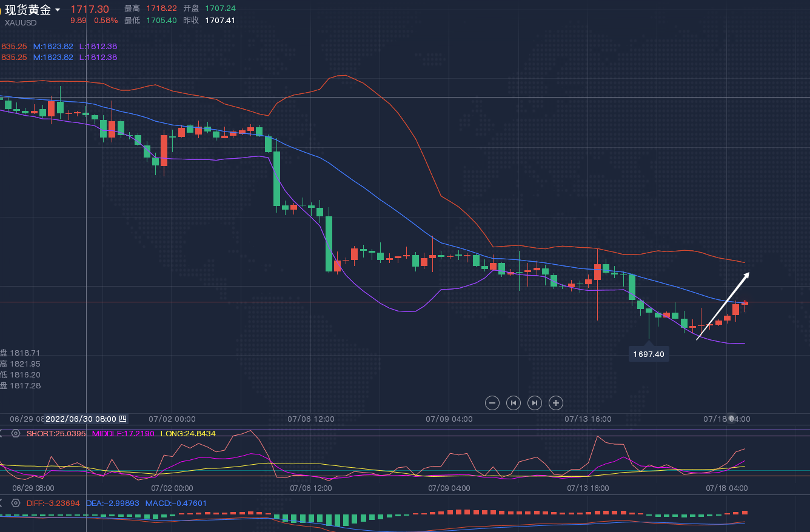Screen dimensions: 810x532
Task: Jump to previous candle with skip-back button
Action: [x=514, y=403]
